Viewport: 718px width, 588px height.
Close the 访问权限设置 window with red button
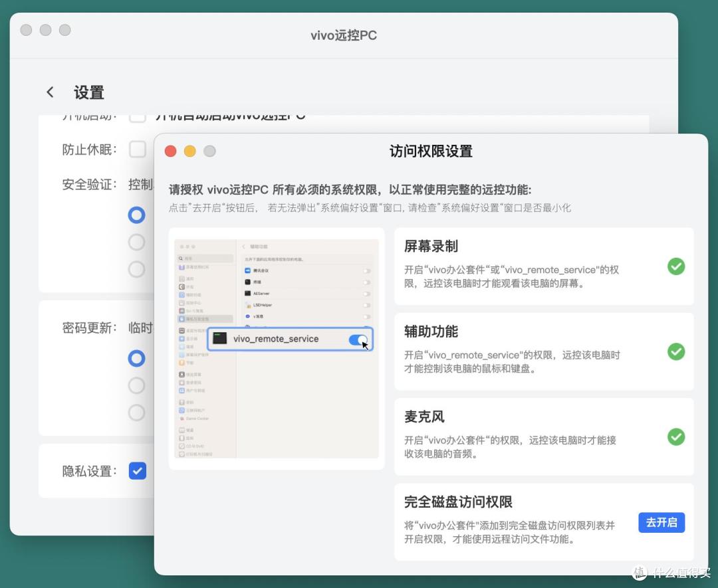(x=170, y=151)
